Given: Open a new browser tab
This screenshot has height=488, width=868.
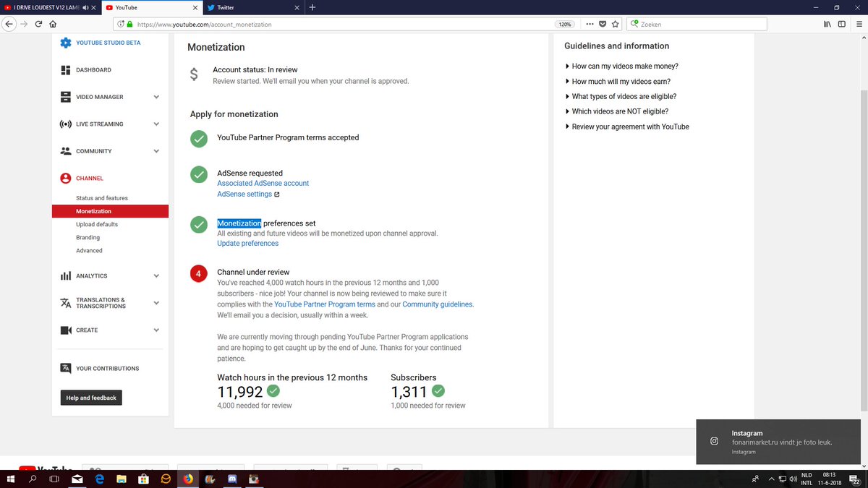Looking at the screenshot, I should point(312,7).
